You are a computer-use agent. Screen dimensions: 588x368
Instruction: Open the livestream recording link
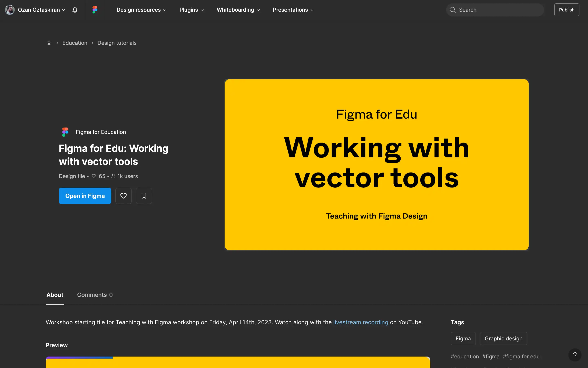click(361, 322)
